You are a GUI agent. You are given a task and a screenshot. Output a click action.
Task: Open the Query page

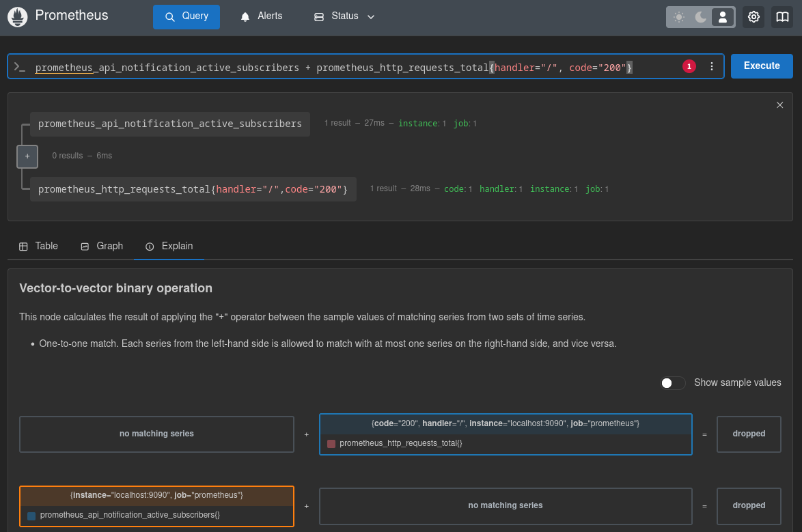click(186, 17)
